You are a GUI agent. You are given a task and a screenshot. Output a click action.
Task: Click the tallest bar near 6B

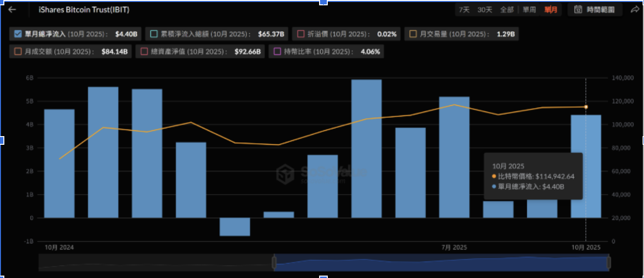[x=366, y=149]
